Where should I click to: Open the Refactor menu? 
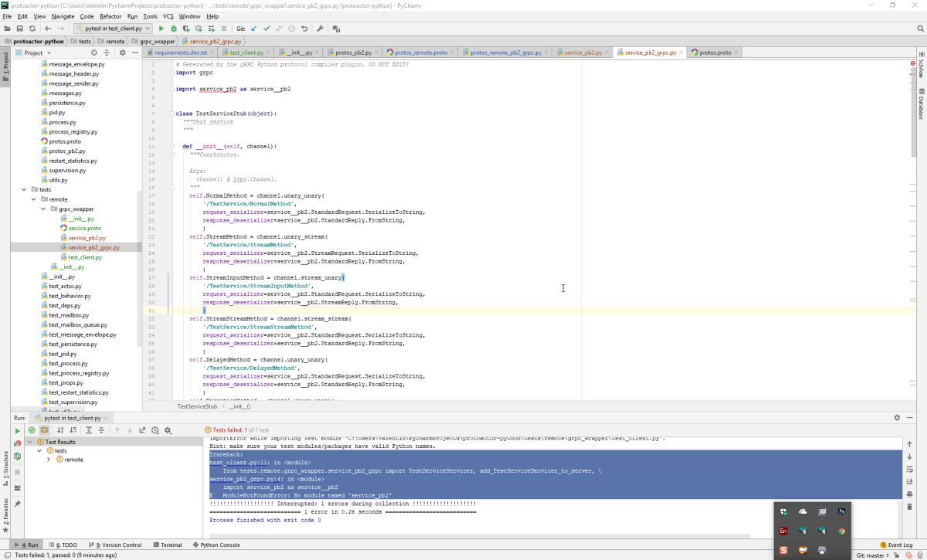click(x=110, y=16)
